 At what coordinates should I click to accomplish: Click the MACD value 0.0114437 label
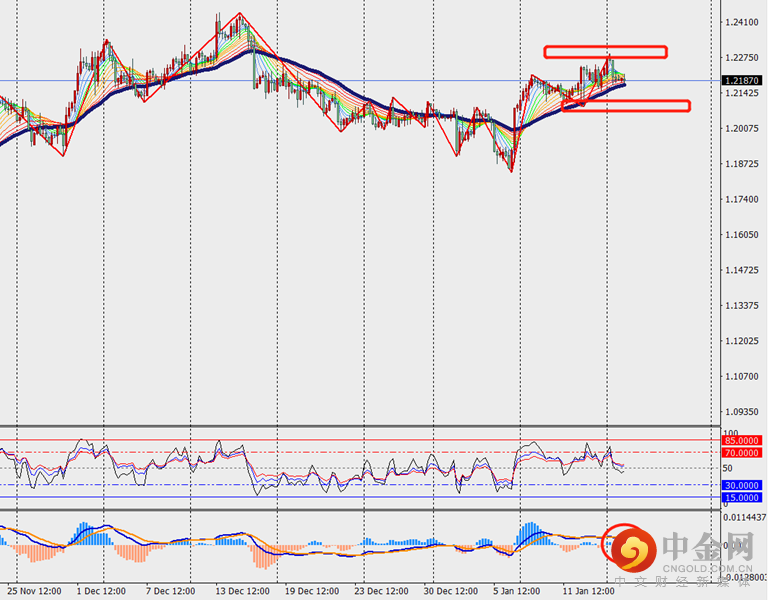(743, 517)
